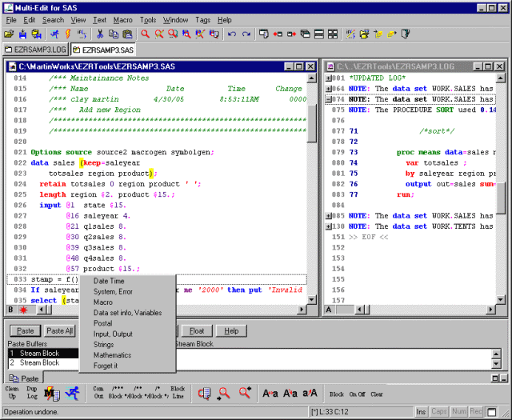Viewport: 512px width, 420px height.
Task: Click the first Search magnifier toolbar icon
Action: click(x=146, y=34)
